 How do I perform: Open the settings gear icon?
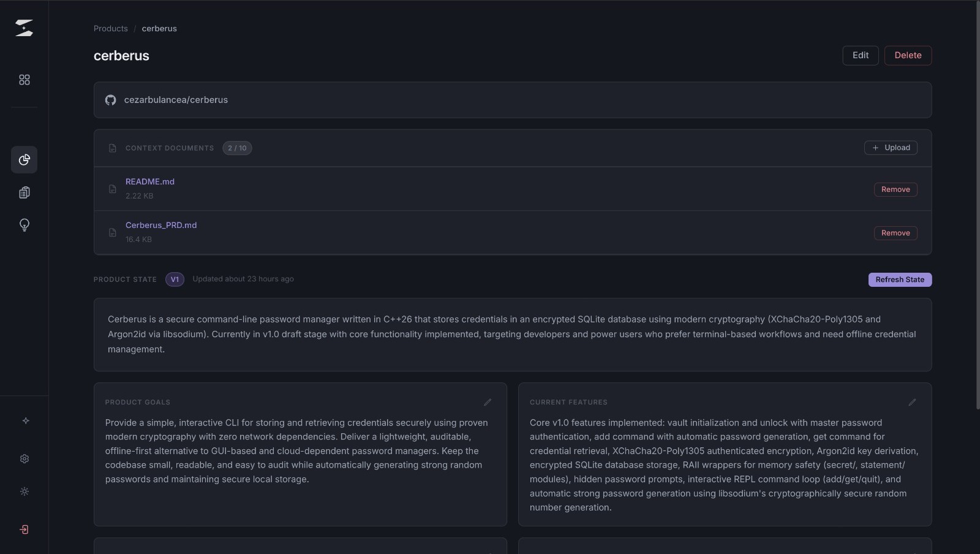pyautogui.click(x=24, y=459)
